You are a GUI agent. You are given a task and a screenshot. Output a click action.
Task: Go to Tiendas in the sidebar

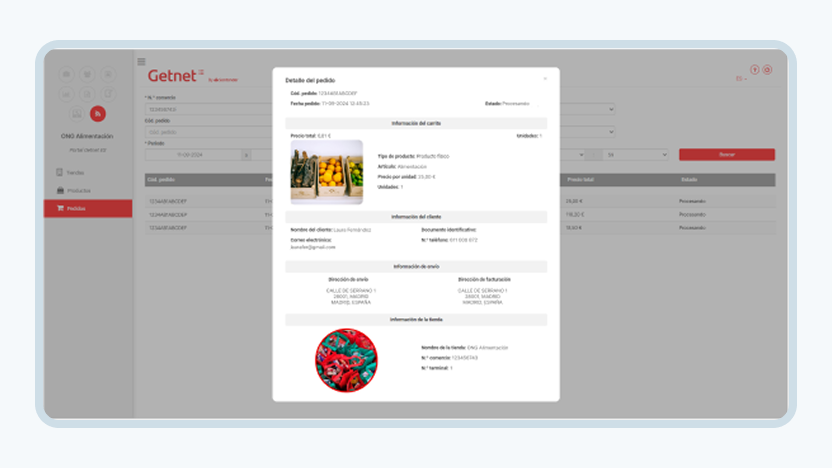click(x=75, y=172)
